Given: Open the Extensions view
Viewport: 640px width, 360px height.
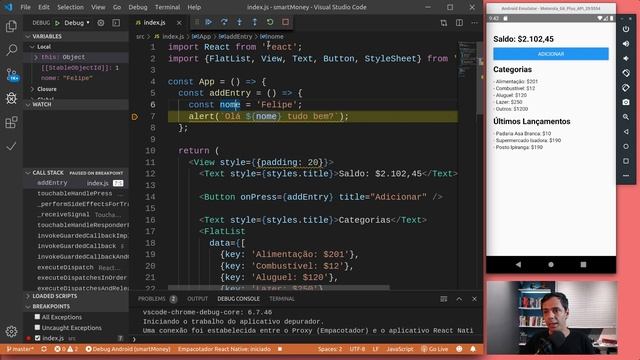Looking at the screenshot, I should (x=11, y=122).
